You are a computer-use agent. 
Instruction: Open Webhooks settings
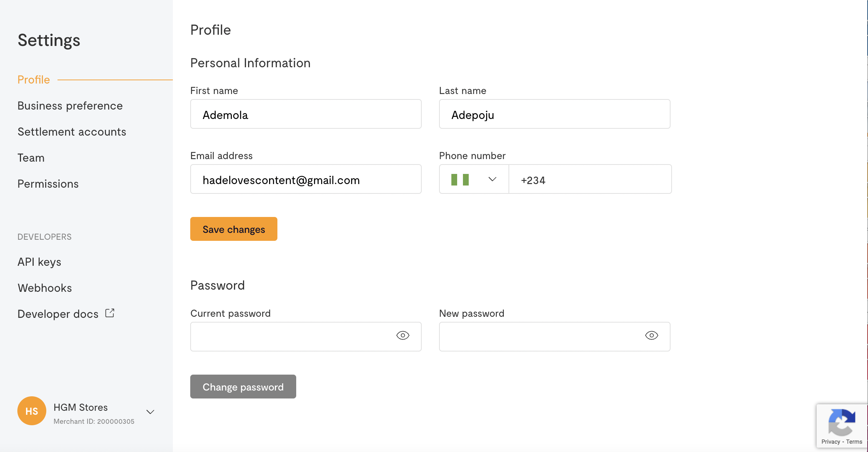tap(45, 288)
